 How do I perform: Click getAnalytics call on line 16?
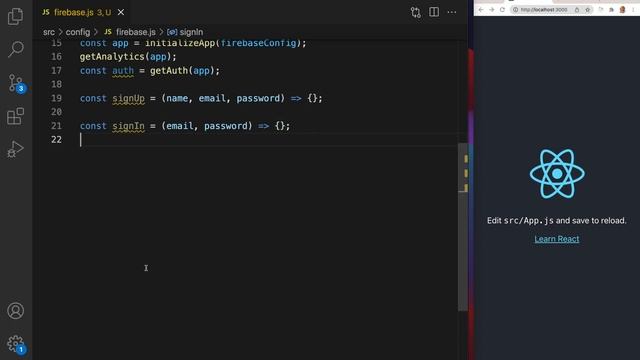[x=112, y=57]
